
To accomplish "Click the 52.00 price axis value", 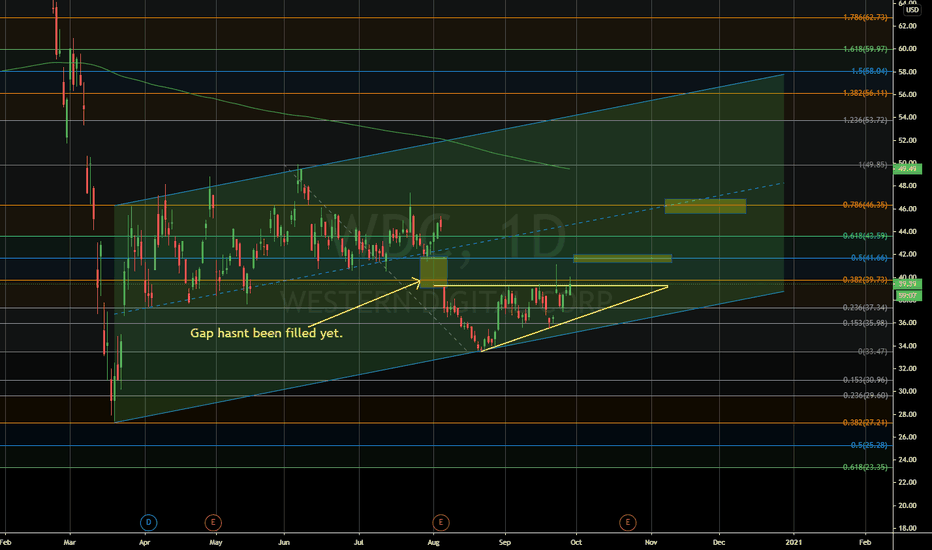I will click(x=907, y=140).
